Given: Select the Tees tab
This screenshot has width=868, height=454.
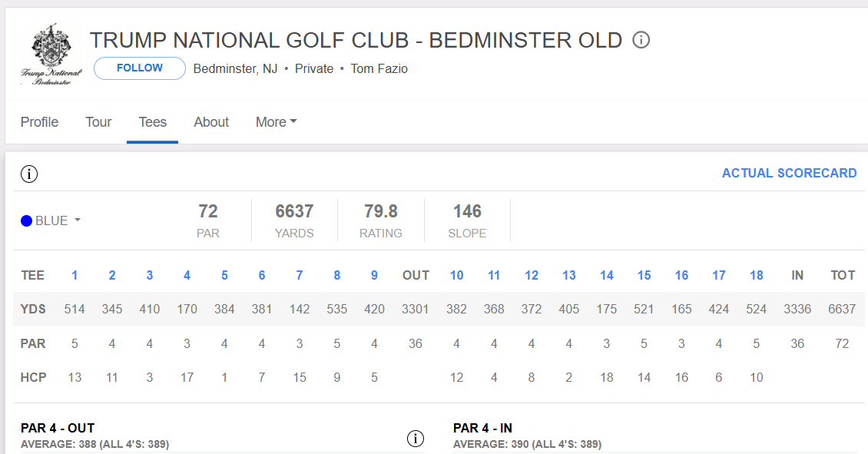Looking at the screenshot, I should tap(152, 122).
